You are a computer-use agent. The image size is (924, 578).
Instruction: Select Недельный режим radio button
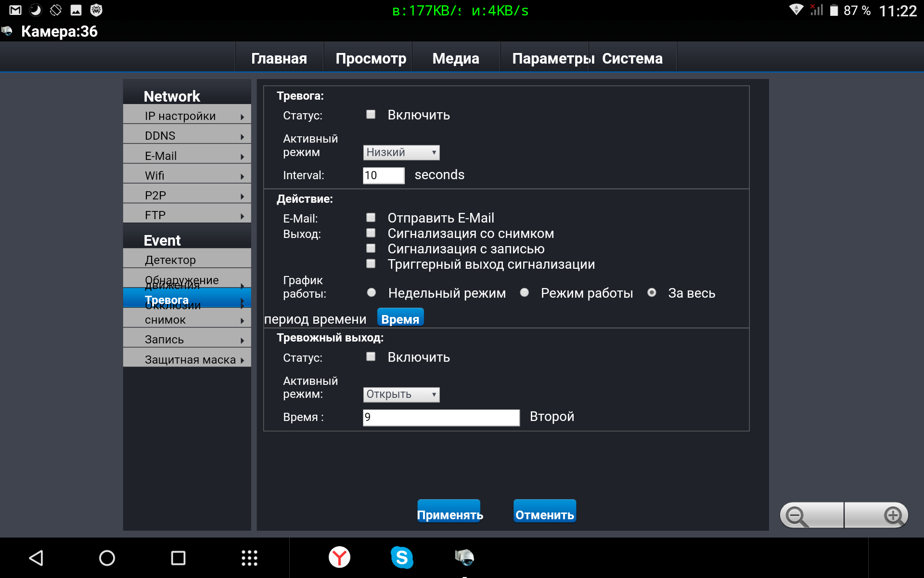click(x=371, y=293)
